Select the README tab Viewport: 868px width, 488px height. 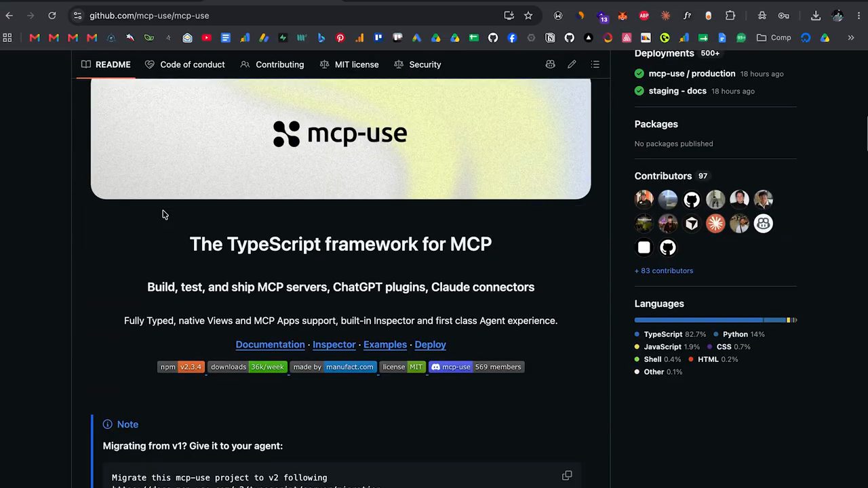coord(106,64)
